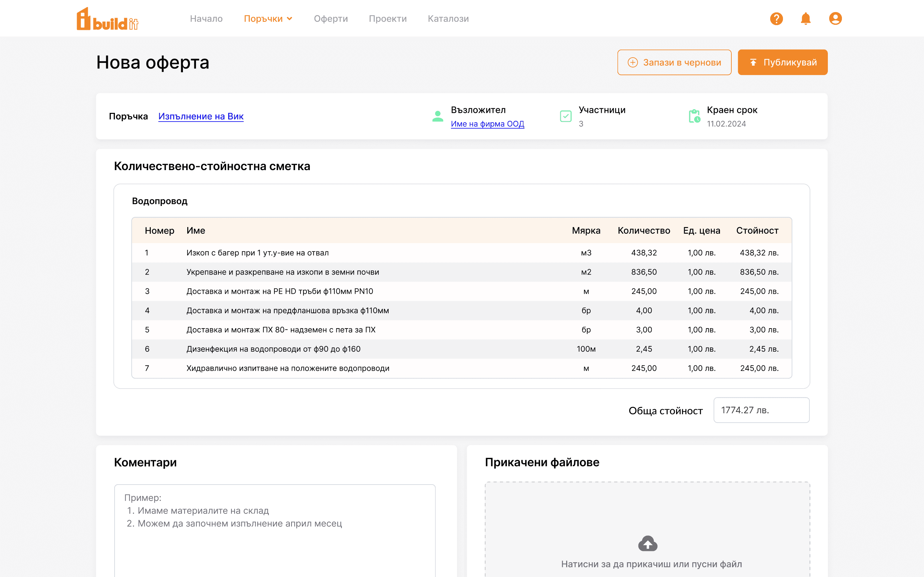Screen dimensions: 924x577
Task: Click the Количествено-стойностна сметка heading
Action: point(212,166)
